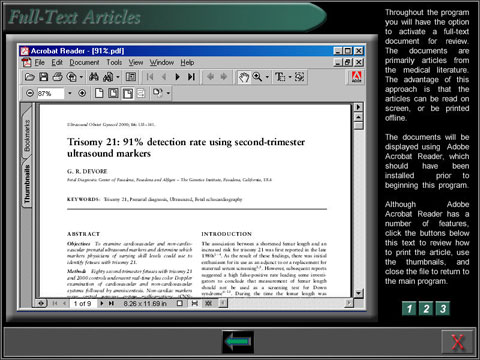The width and height of the screenshot is (480, 360).
Task: Click the zoom out minus button
Action: tap(30, 93)
